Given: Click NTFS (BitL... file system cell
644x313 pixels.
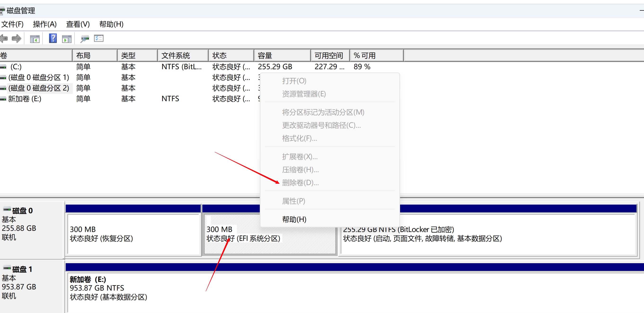Looking at the screenshot, I should coord(181,67).
